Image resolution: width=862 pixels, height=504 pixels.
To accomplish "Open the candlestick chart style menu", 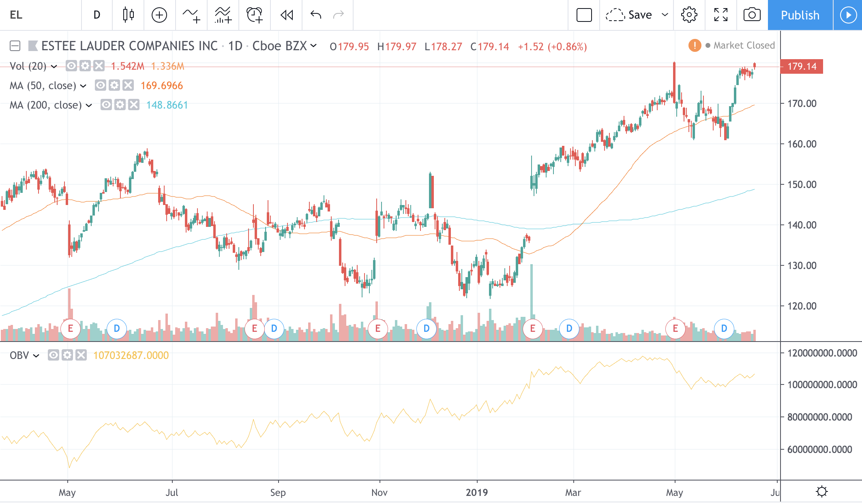I will (128, 15).
